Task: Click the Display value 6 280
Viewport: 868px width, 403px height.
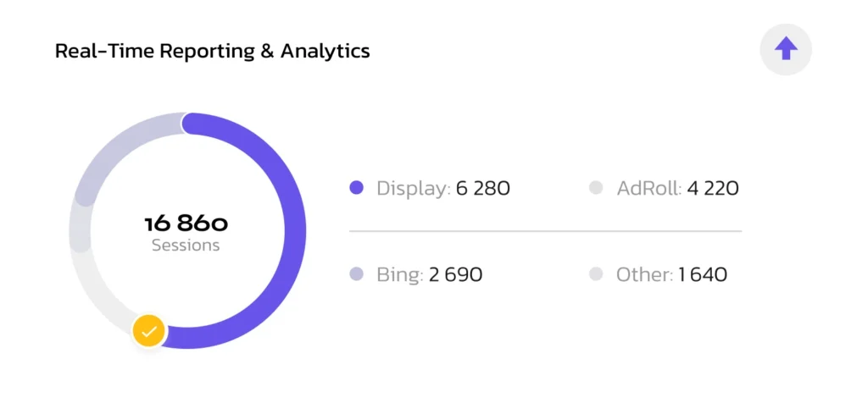Action: 482,189
